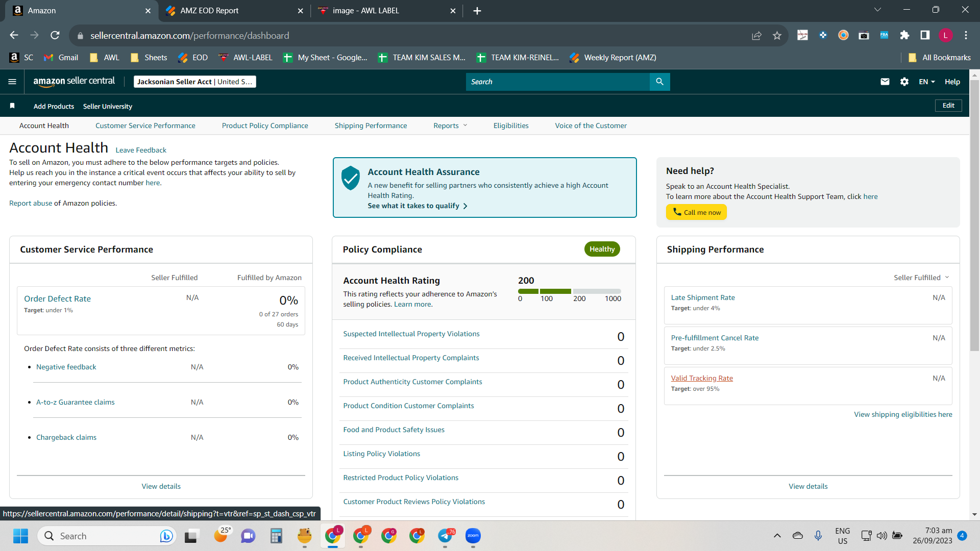Image resolution: width=980 pixels, height=551 pixels.
Task: Switch to the image - AWL LABEL tab
Action: point(386,11)
